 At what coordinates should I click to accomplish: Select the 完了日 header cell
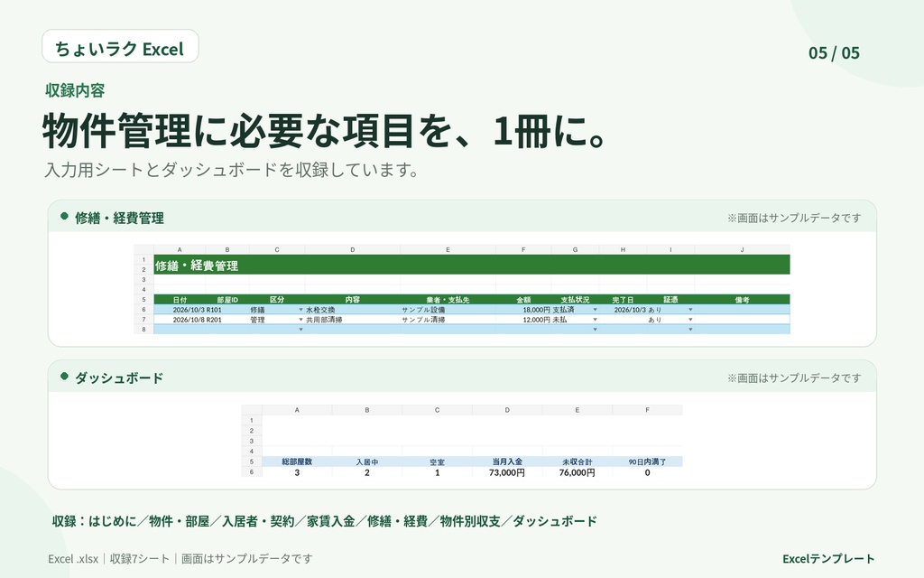pos(623,300)
